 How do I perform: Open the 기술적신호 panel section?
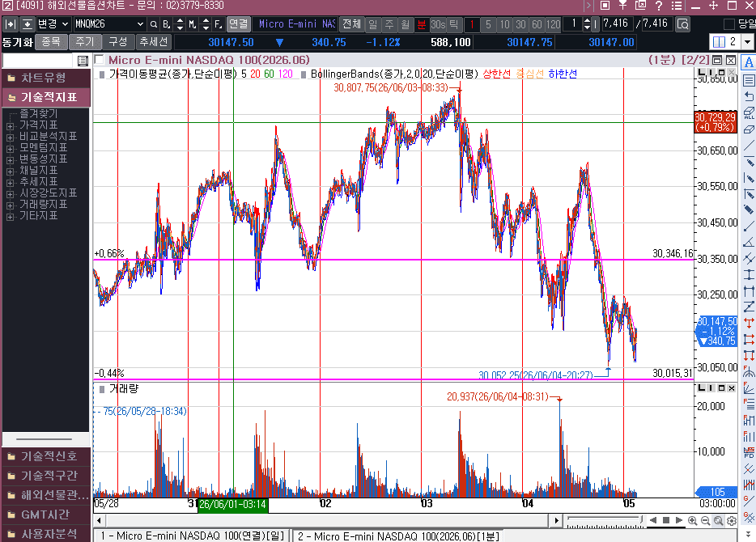click(46, 455)
